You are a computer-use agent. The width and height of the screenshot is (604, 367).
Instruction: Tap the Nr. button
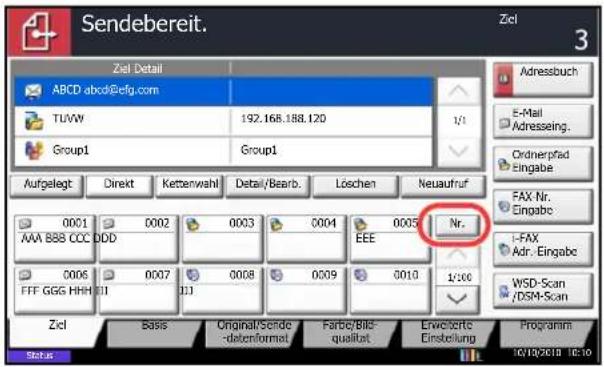457,225
